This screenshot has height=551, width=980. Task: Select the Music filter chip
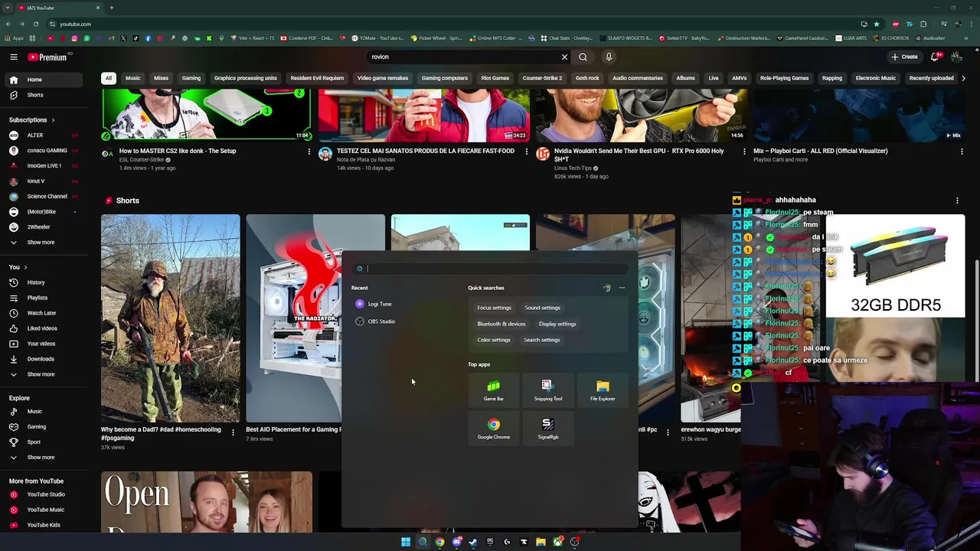click(x=133, y=78)
